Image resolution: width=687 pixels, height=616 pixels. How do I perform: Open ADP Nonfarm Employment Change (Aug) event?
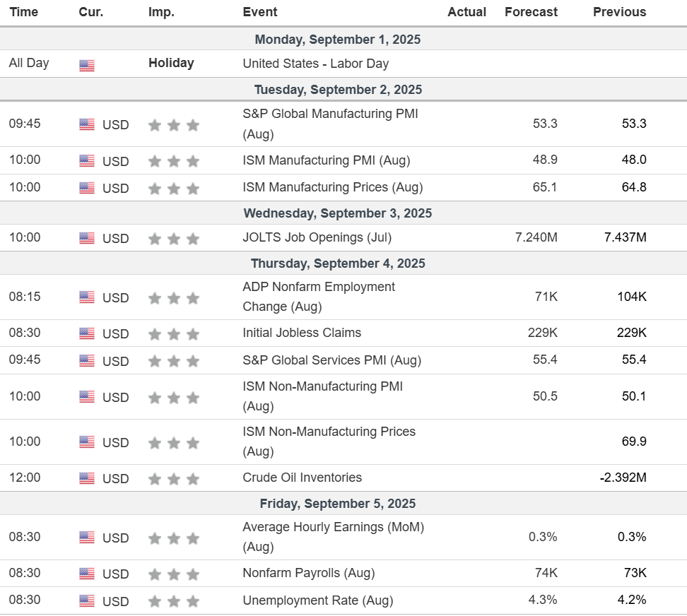coord(319,297)
